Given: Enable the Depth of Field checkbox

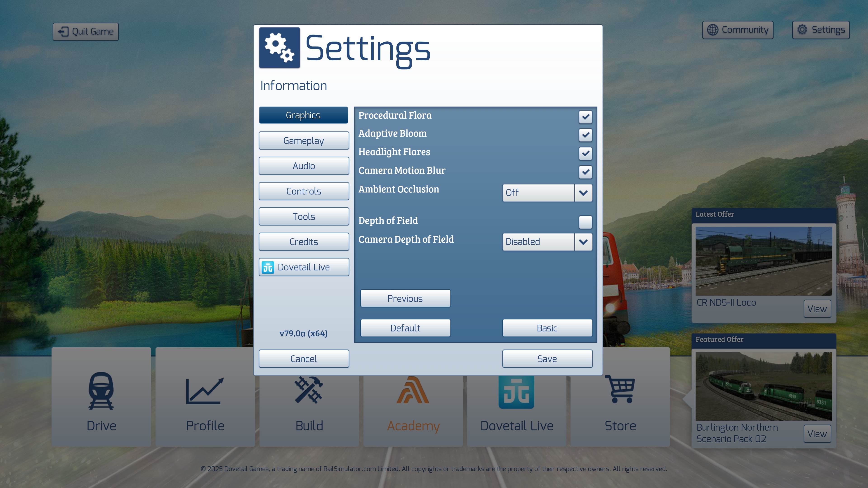Looking at the screenshot, I should 585,222.
